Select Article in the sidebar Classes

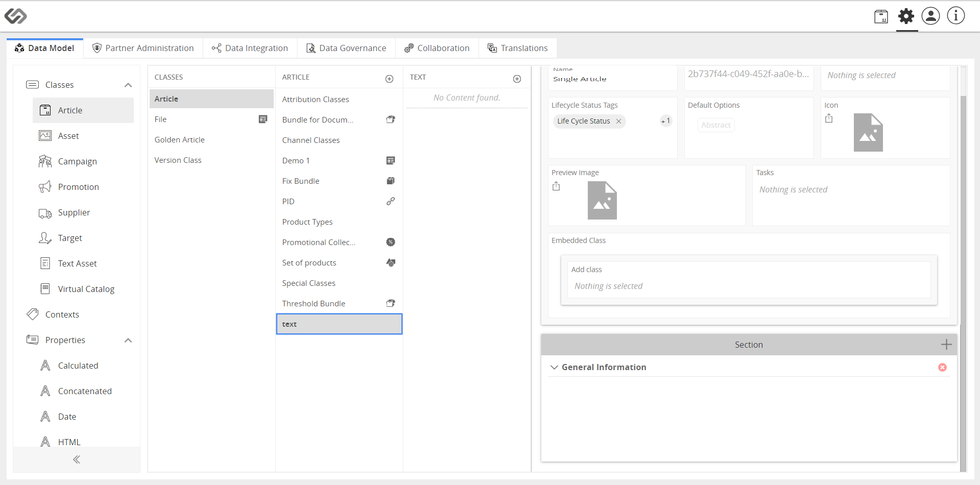coord(83,110)
